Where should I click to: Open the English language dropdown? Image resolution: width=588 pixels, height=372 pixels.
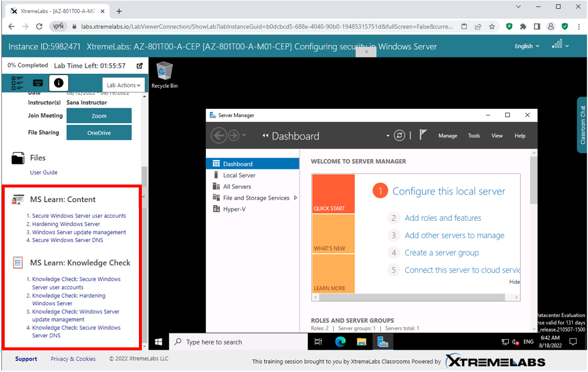pos(526,45)
